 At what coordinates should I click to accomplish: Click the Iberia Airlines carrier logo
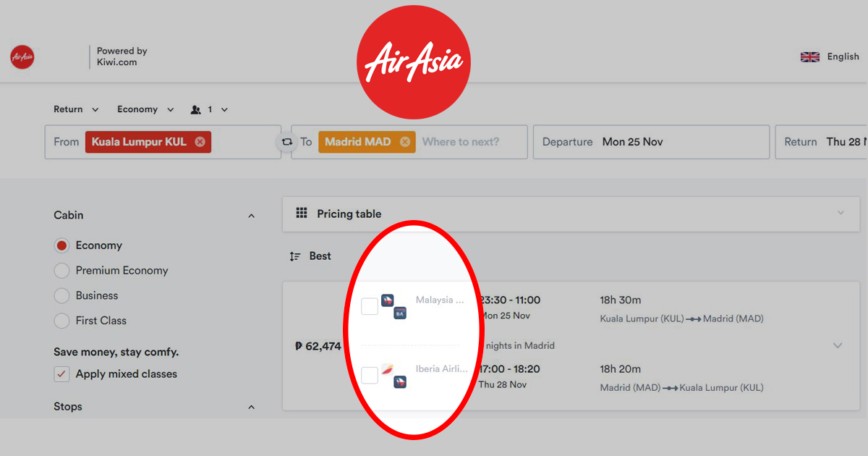pos(387,369)
